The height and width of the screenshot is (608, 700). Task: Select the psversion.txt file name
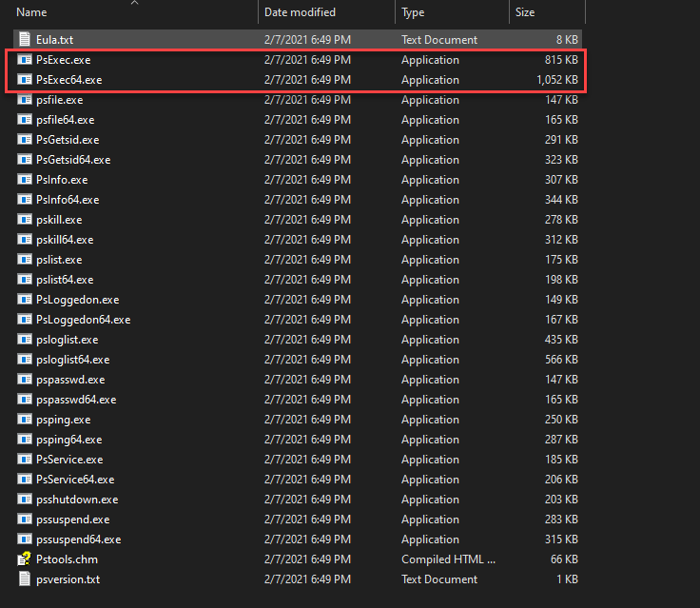point(68,579)
